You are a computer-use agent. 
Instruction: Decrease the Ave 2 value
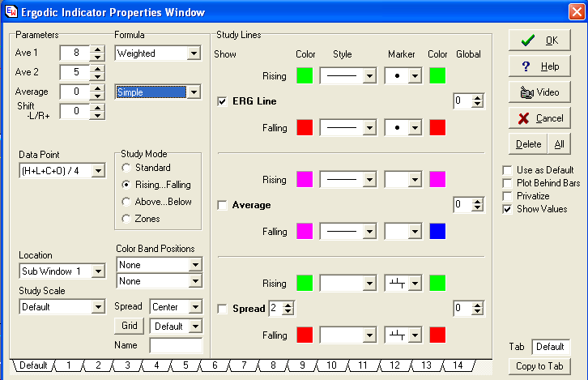pyautogui.click(x=97, y=76)
